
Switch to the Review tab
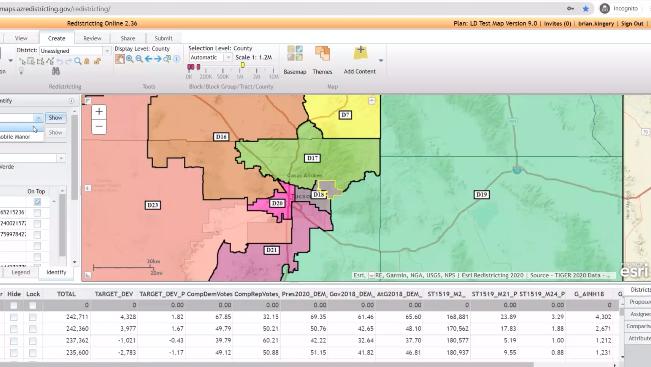coord(92,38)
